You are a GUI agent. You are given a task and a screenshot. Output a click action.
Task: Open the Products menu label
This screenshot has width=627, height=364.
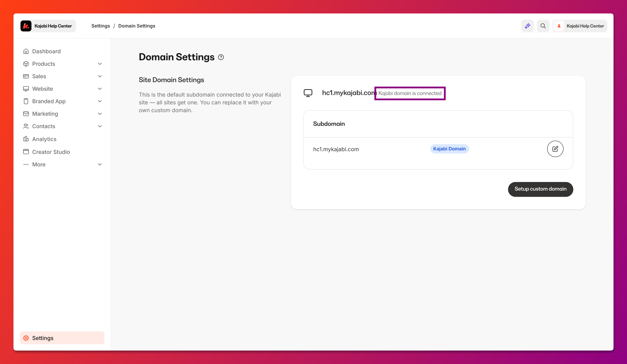44,64
